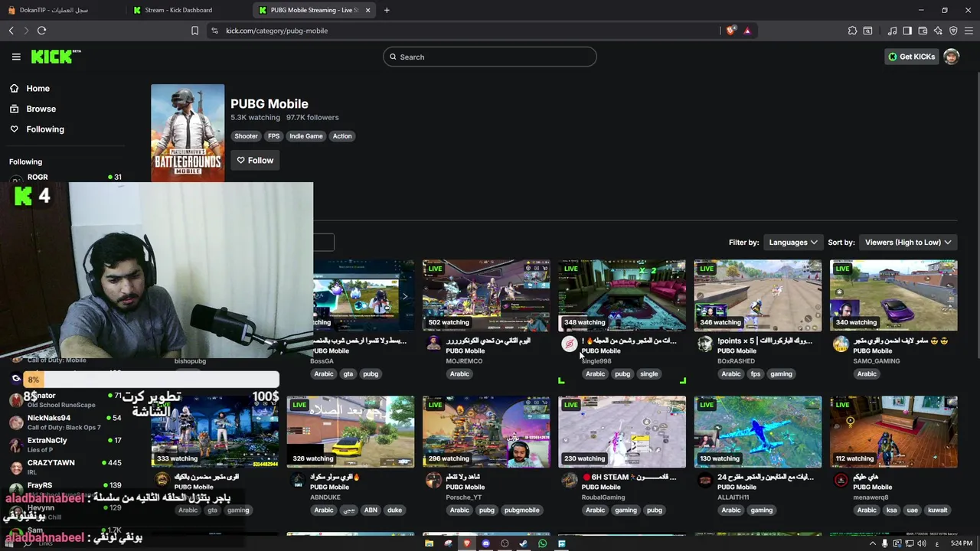Open the ABNDUKE channel name link
Screen dimensions: 980x551
point(325,497)
